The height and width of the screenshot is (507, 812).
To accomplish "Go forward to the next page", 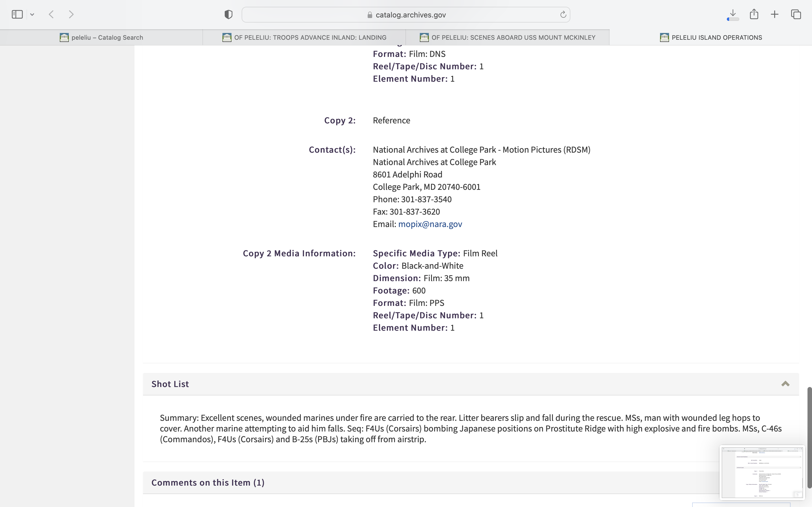I will [71, 14].
